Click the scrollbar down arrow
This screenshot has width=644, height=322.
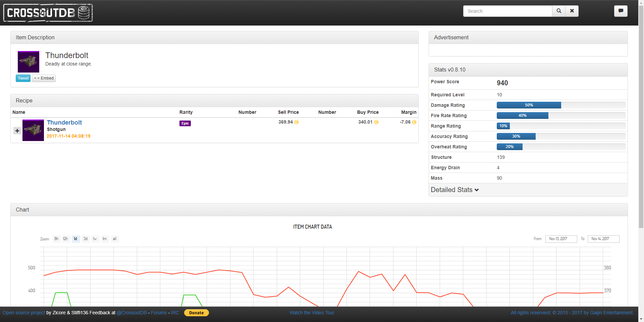pos(641,319)
